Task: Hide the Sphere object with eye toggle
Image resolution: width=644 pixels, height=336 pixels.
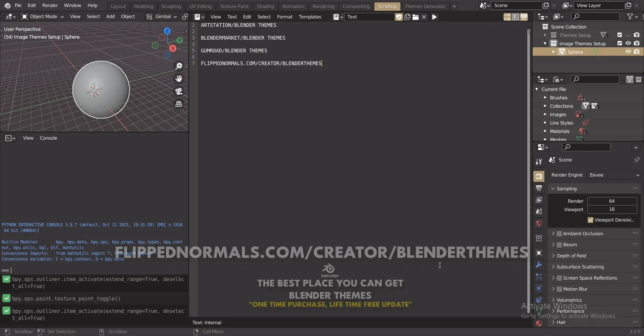Action: [628, 52]
